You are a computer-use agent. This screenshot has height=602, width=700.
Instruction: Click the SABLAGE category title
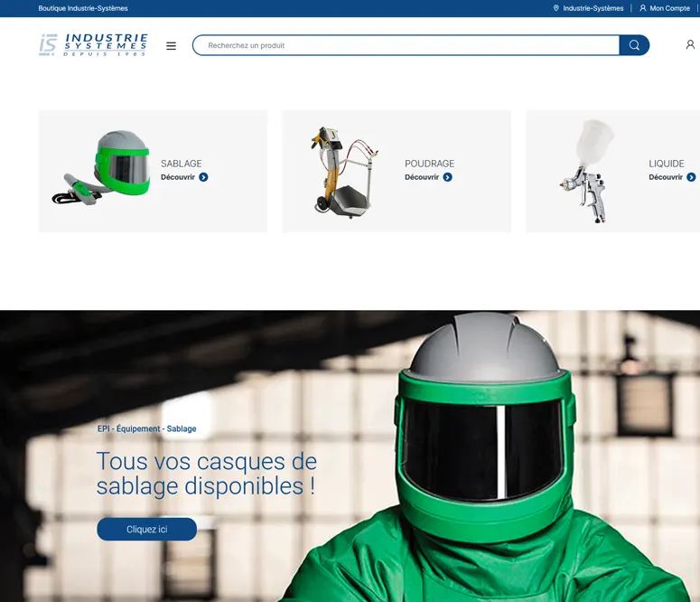pos(182,164)
